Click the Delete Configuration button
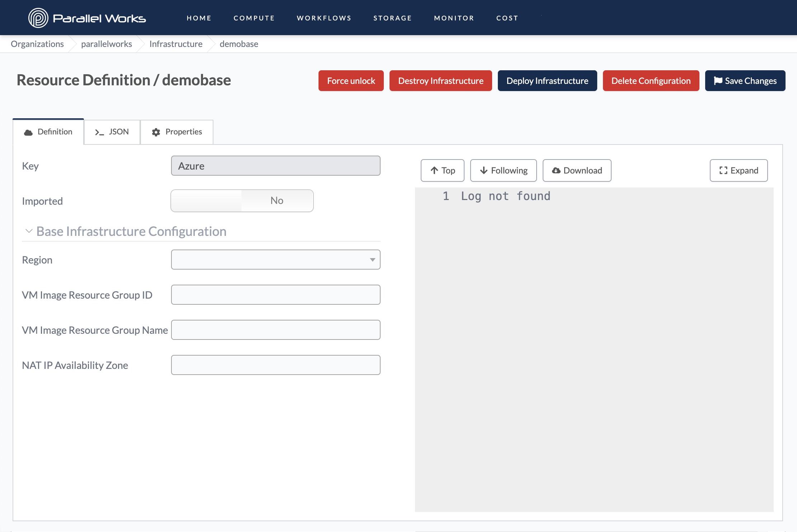The height and width of the screenshot is (532, 797). [x=651, y=80]
